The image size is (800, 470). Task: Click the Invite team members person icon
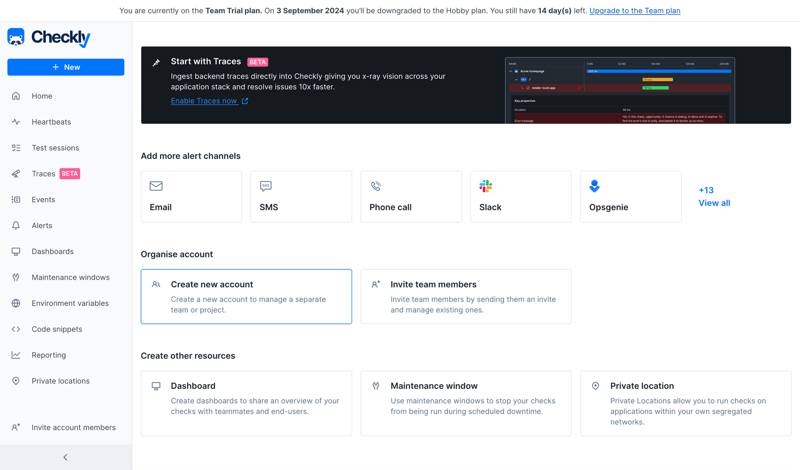pos(376,284)
